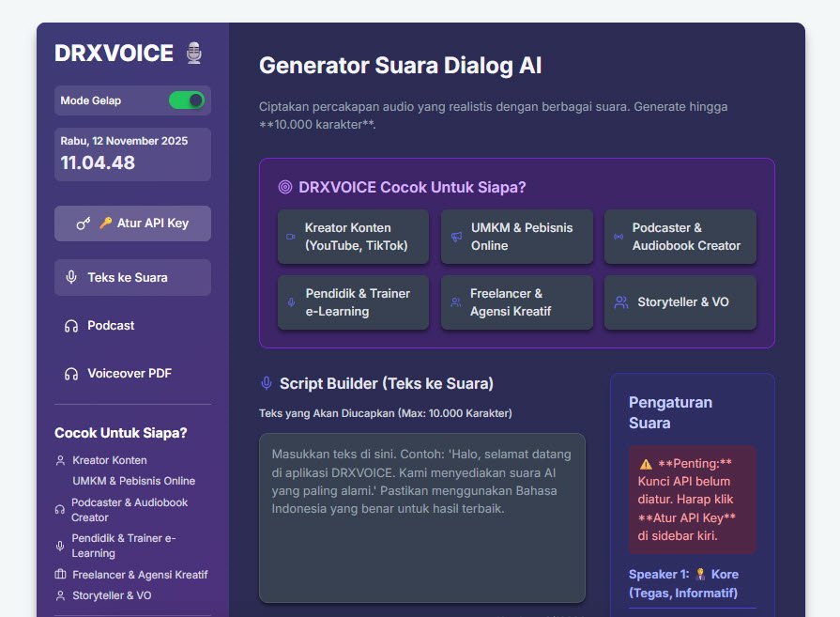This screenshot has height=617, width=840.
Task: Click the person icon beside sidebar Storyteller & VO
Action: point(60,595)
